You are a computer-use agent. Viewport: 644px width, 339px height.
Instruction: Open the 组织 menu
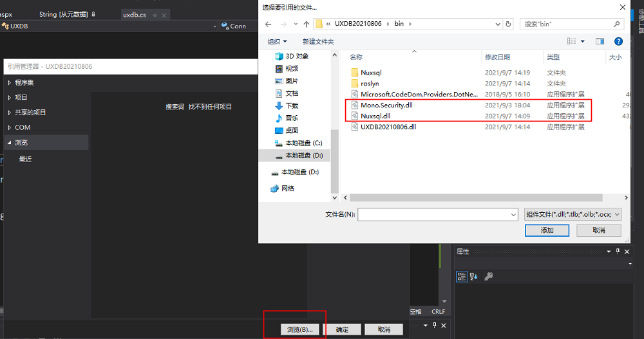[278, 41]
